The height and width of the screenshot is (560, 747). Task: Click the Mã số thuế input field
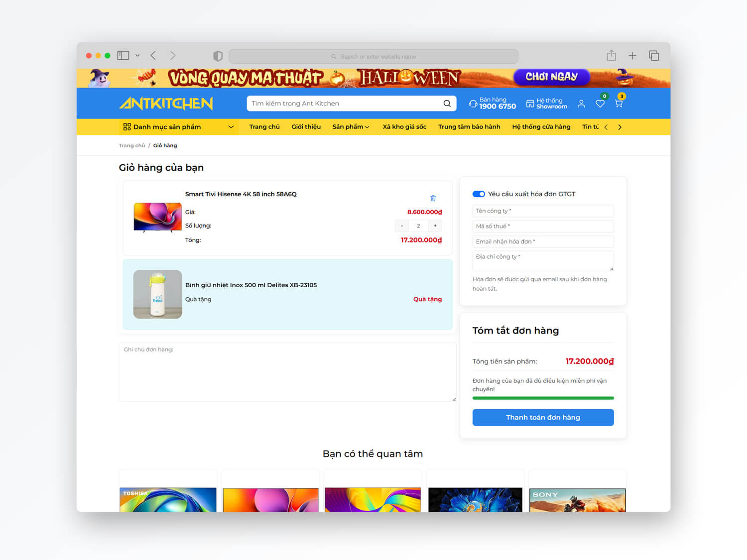tap(543, 226)
